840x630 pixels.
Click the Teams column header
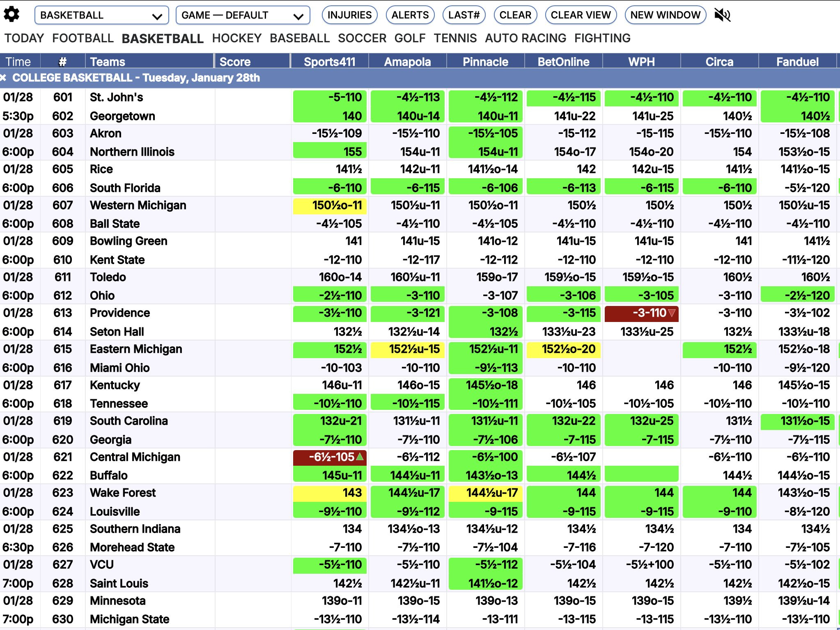tap(149, 62)
